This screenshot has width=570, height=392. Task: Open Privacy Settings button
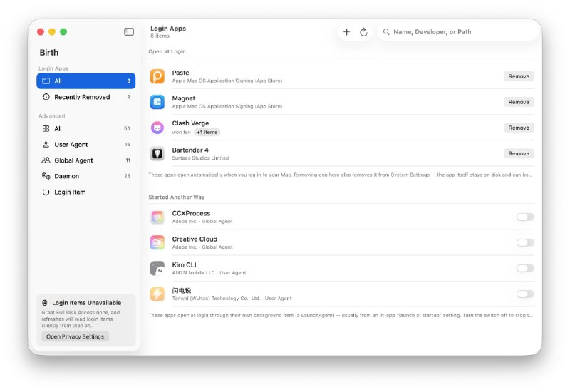(76, 336)
